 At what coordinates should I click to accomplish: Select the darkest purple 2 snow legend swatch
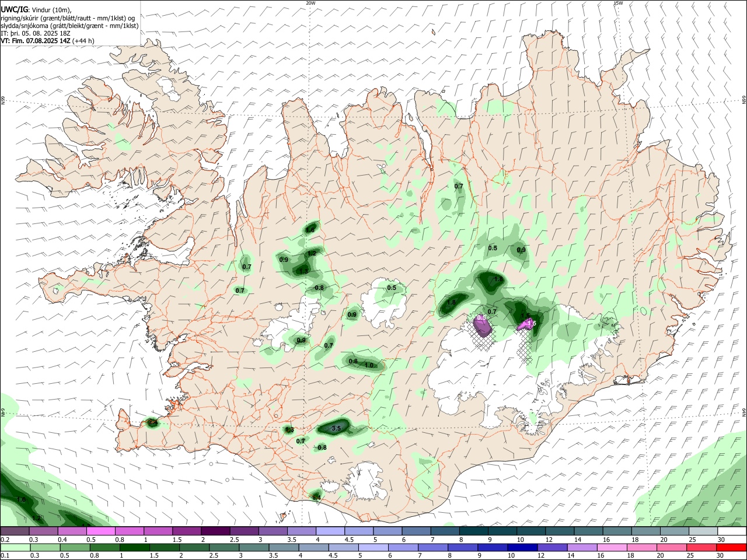[x=215, y=531]
